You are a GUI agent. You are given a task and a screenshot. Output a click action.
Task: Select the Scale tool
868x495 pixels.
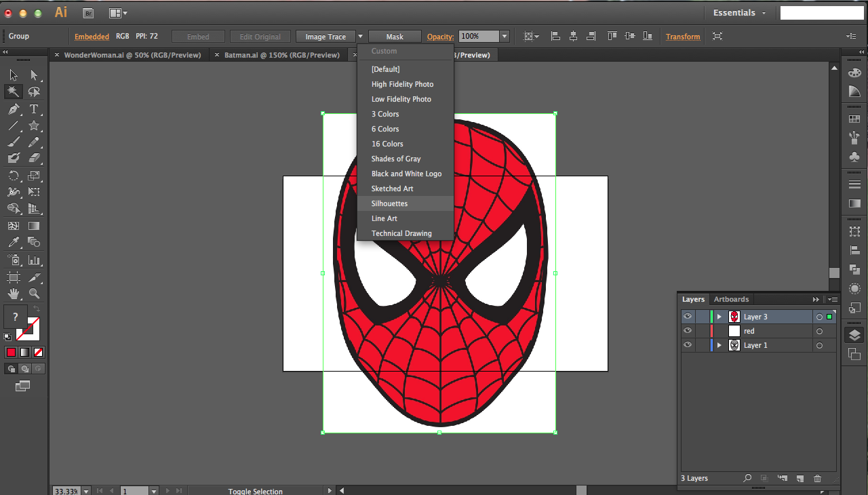[34, 176]
